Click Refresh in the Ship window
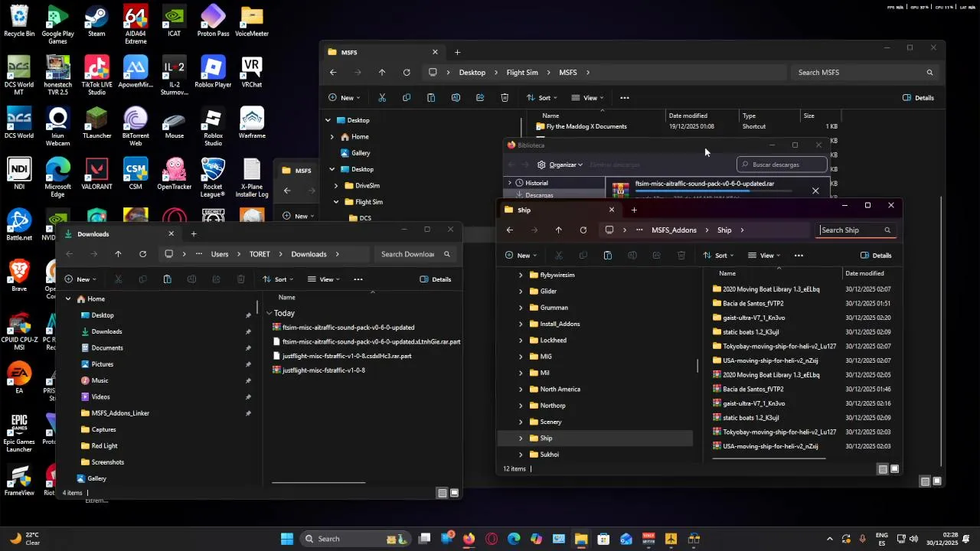980x551 pixels. (583, 230)
